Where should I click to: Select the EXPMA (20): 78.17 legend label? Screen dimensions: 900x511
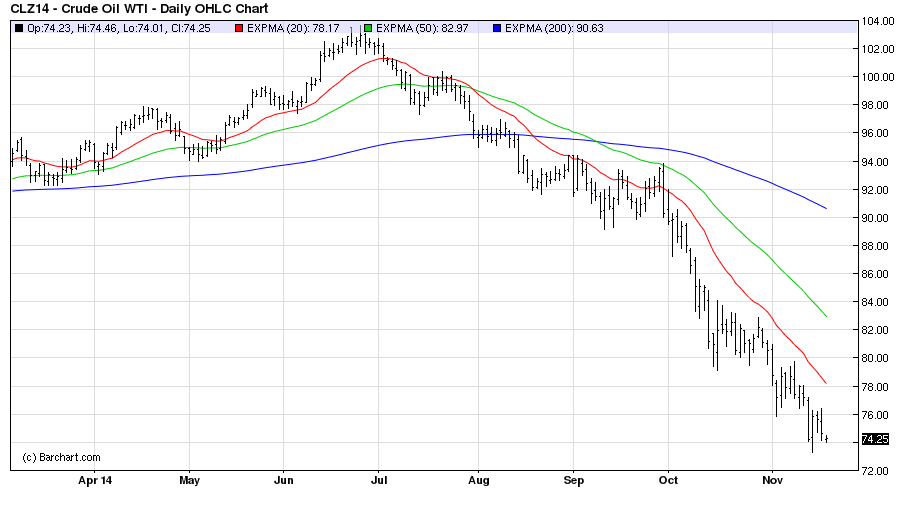point(293,28)
